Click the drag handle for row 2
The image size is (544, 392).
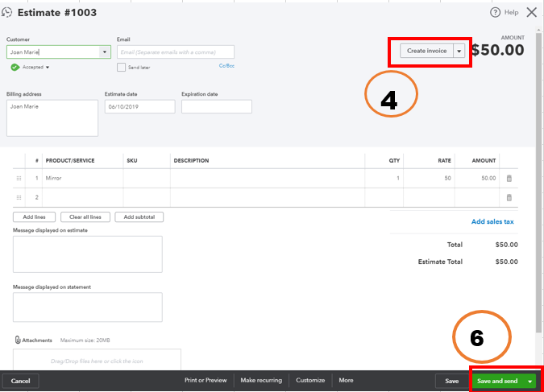point(19,197)
